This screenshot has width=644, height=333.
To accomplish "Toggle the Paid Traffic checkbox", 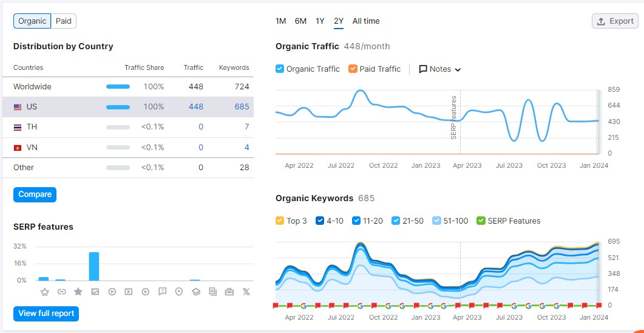I will 353,69.
